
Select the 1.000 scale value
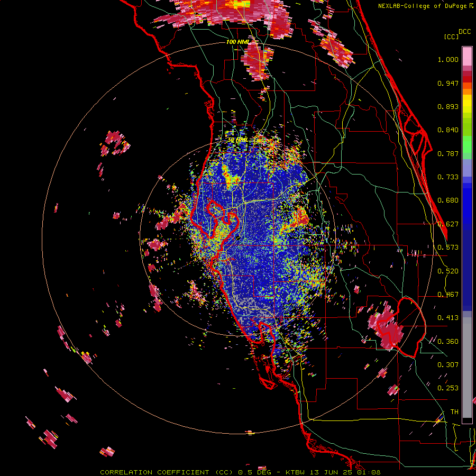point(448,59)
